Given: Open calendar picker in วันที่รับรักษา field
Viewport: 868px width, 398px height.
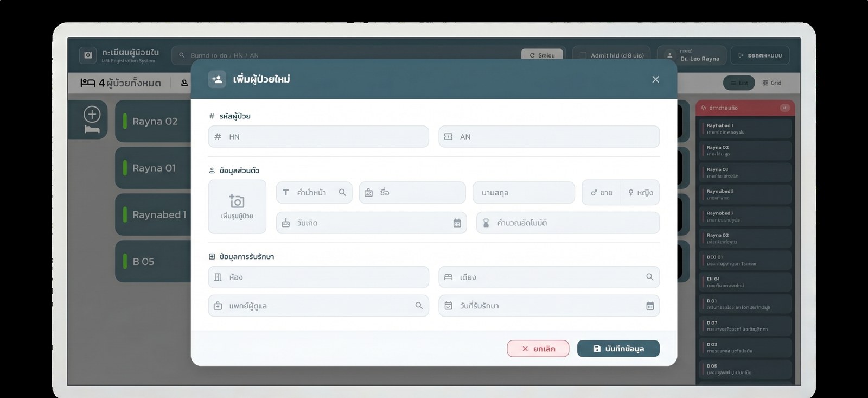Looking at the screenshot, I should [650, 306].
